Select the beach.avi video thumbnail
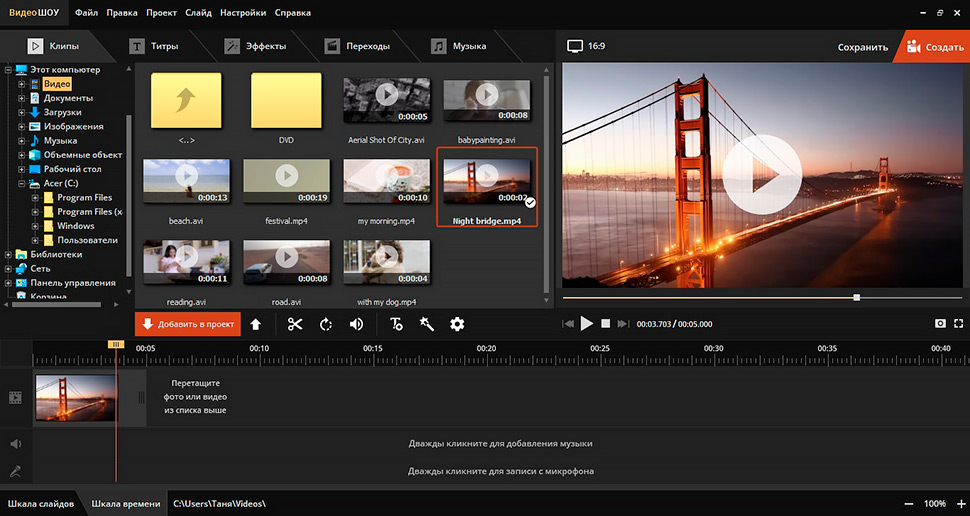The image size is (970, 516). tap(187, 181)
